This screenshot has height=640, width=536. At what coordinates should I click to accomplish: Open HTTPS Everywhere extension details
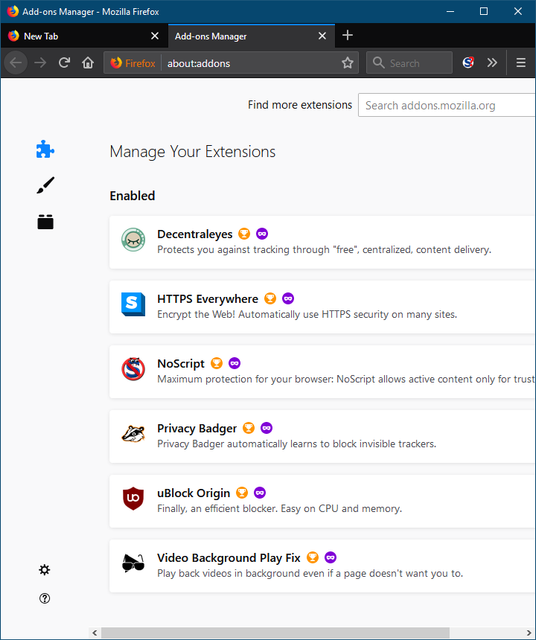click(322, 307)
